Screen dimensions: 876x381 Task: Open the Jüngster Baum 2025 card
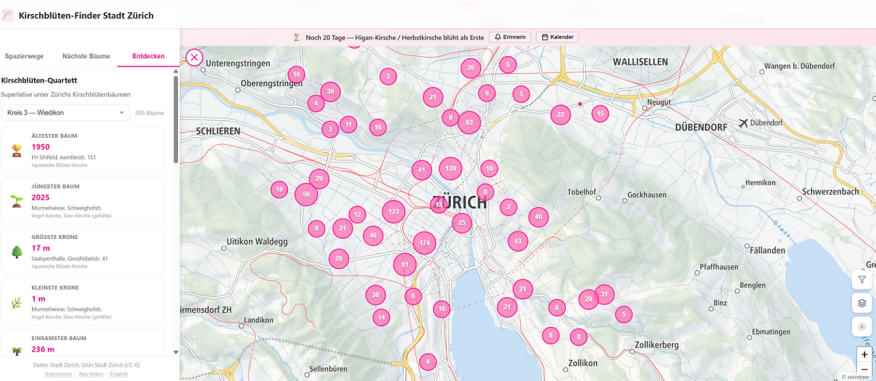click(x=83, y=201)
